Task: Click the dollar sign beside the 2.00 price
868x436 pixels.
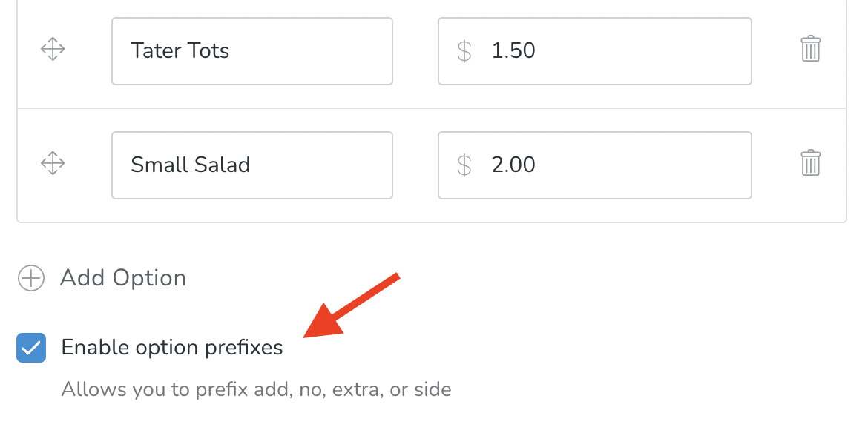Action: [x=464, y=165]
